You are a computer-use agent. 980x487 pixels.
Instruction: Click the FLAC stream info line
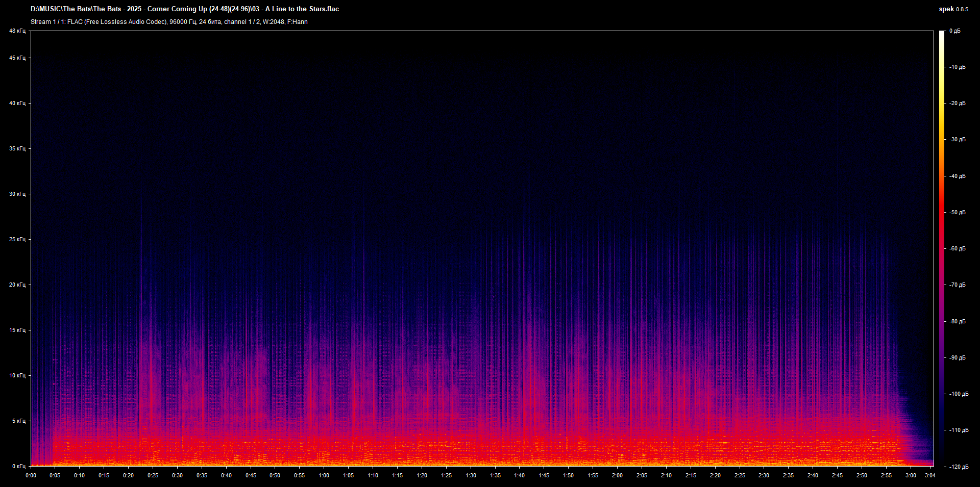point(169,22)
